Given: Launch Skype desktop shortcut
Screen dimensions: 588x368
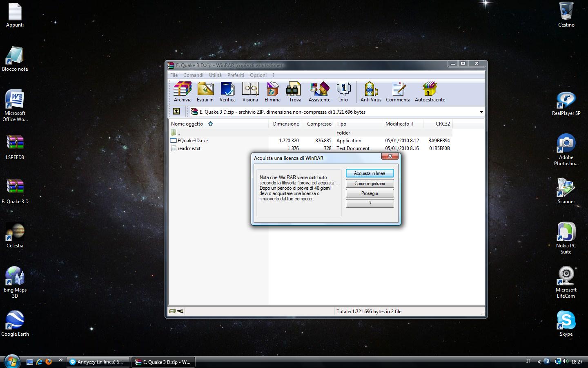Looking at the screenshot, I should point(566,324).
